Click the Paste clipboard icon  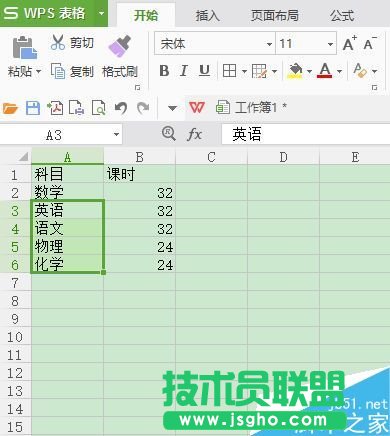coord(24,47)
